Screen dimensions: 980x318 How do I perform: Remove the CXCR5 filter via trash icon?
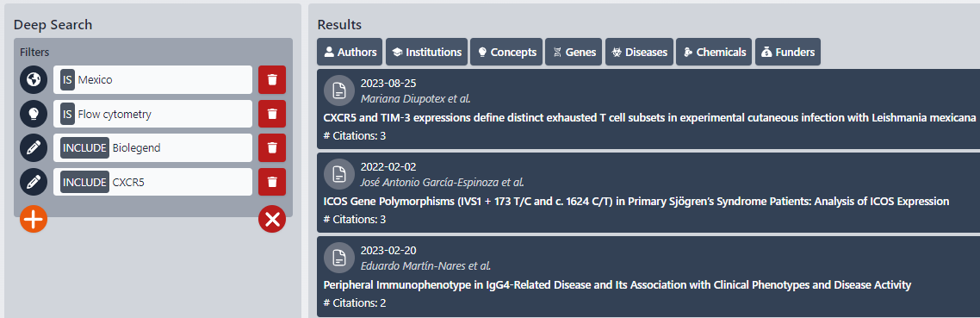point(272,182)
